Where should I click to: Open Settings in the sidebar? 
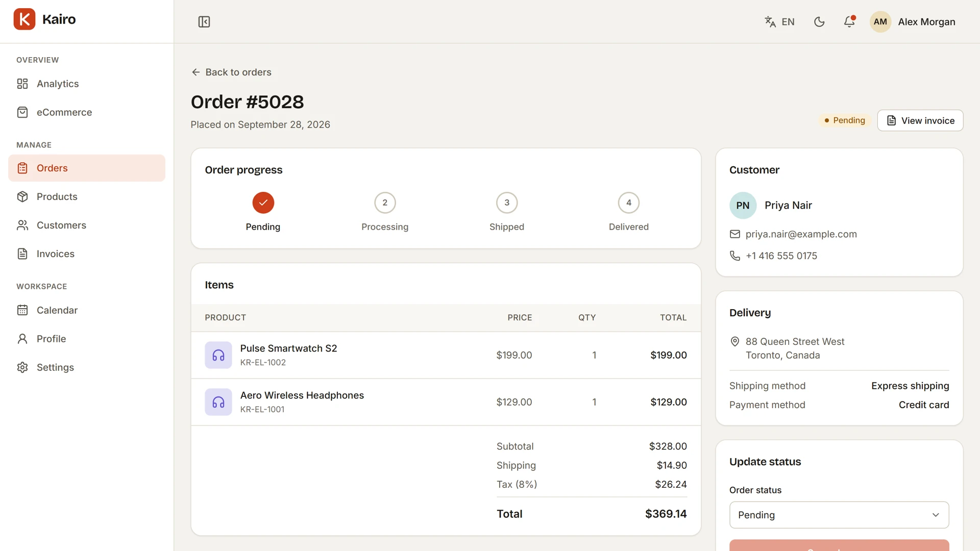pyautogui.click(x=87, y=367)
